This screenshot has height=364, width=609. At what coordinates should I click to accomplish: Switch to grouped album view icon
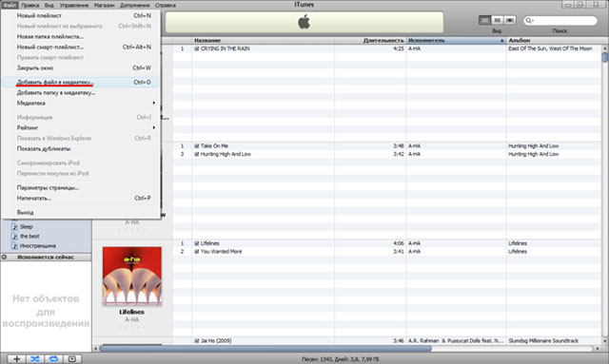click(497, 20)
